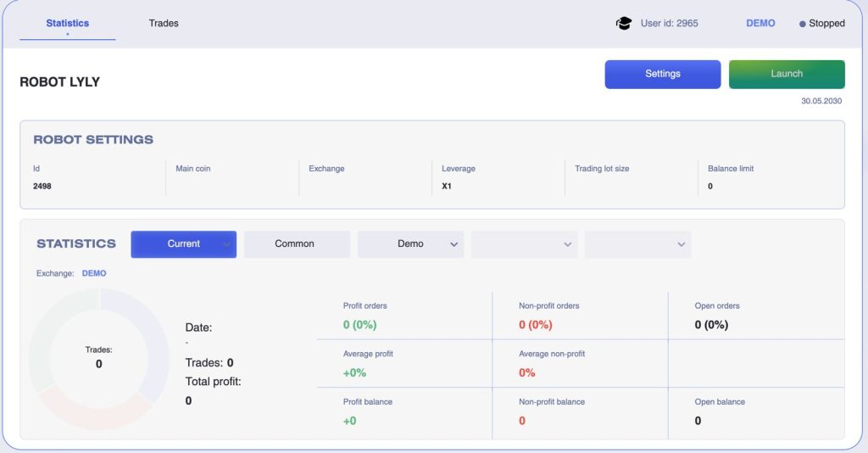Expand the Current statistics dropdown
868x453 pixels.
[183, 244]
